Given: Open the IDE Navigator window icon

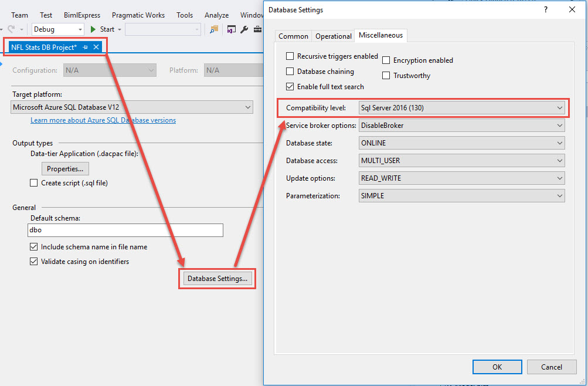Looking at the screenshot, I should click(231, 29).
